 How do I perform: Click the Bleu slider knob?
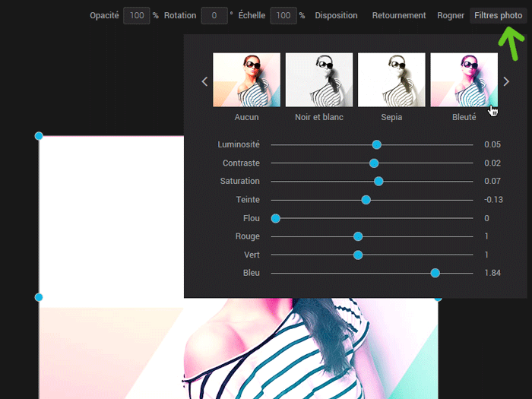pos(435,273)
